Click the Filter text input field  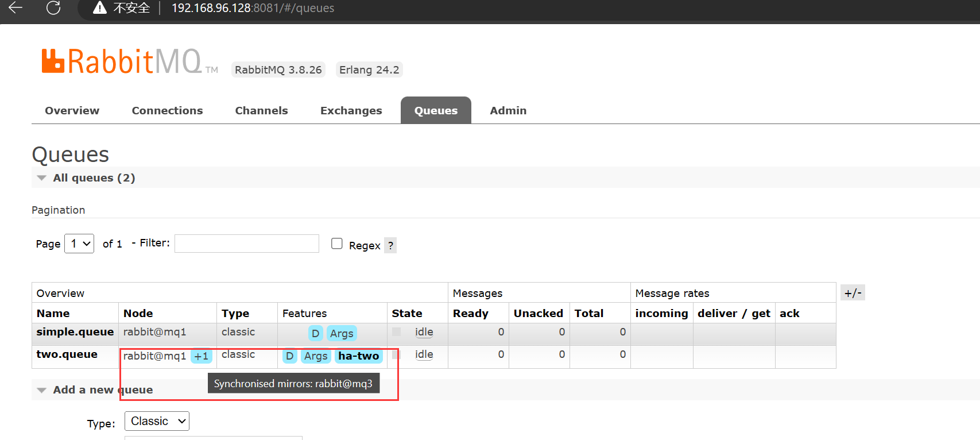tap(247, 244)
